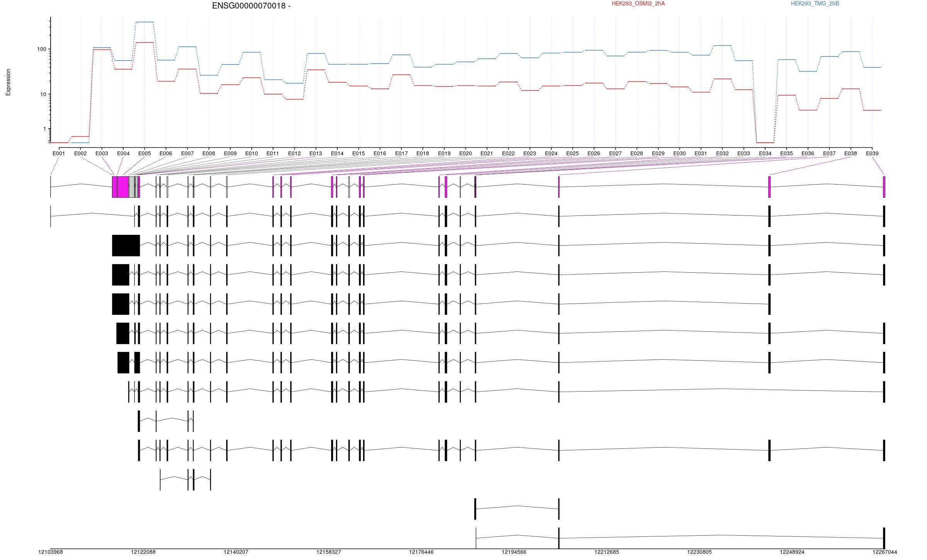Click exon bin label E033
This screenshot has height=560, width=927.
[x=744, y=153]
